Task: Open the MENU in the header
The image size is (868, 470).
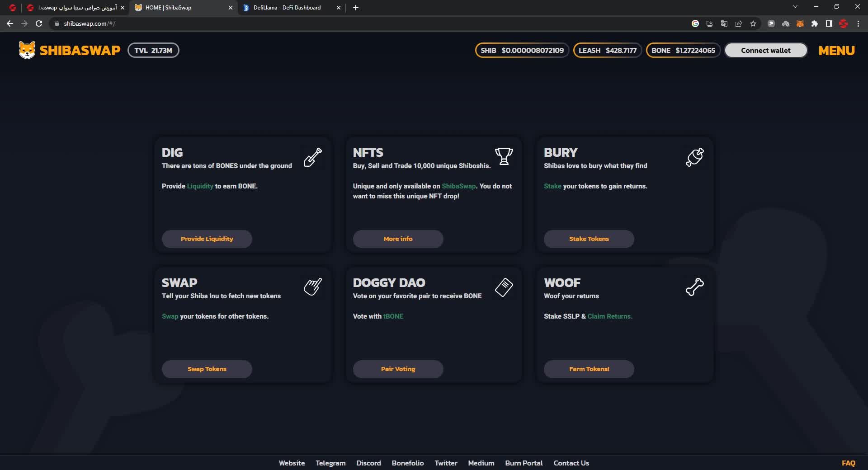Action: coord(836,51)
